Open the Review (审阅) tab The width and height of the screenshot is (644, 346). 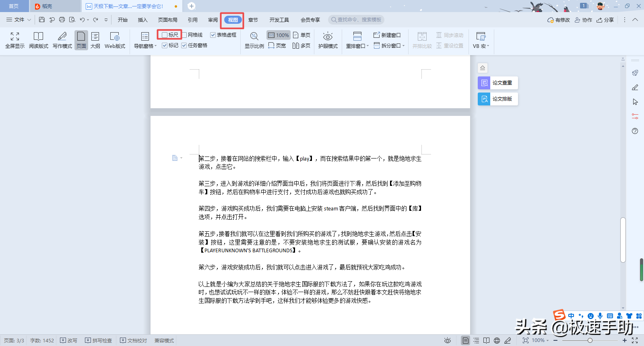coord(213,20)
